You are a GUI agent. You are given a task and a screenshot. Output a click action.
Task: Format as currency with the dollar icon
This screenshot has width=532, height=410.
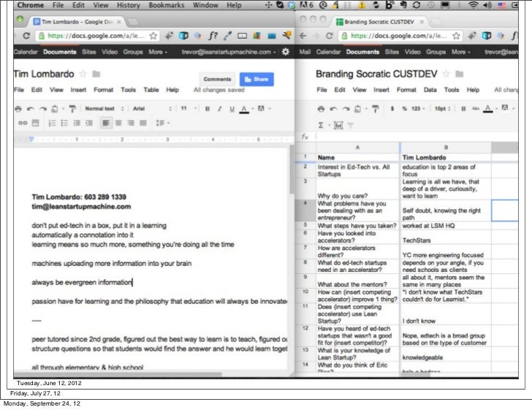(x=392, y=109)
